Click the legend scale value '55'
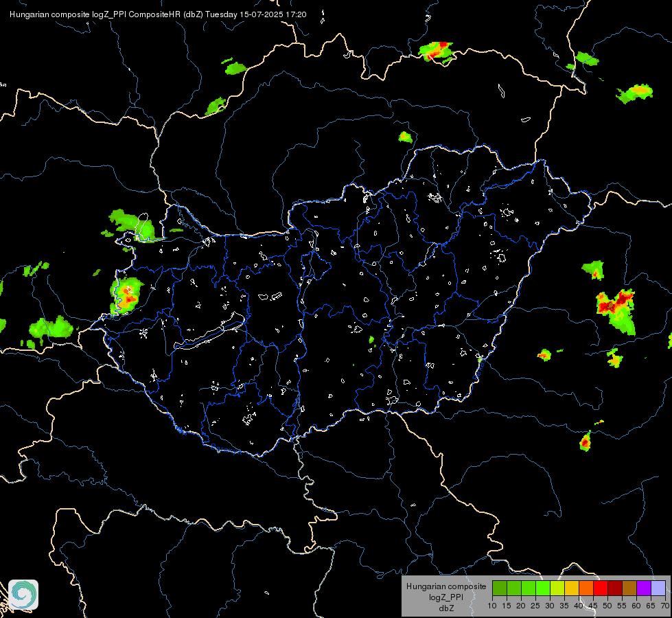Image resolution: width=672 pixels, height=618 pixels. click(622, 606)
